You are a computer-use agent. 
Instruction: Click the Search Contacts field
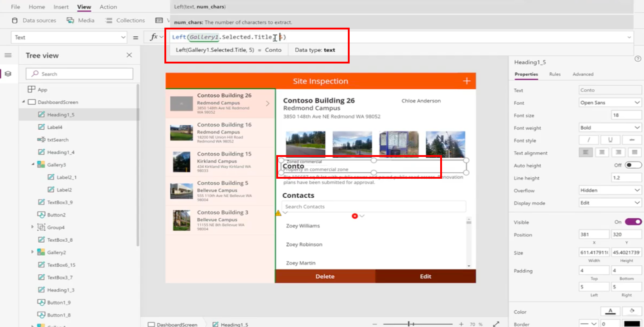click(374, 206)
